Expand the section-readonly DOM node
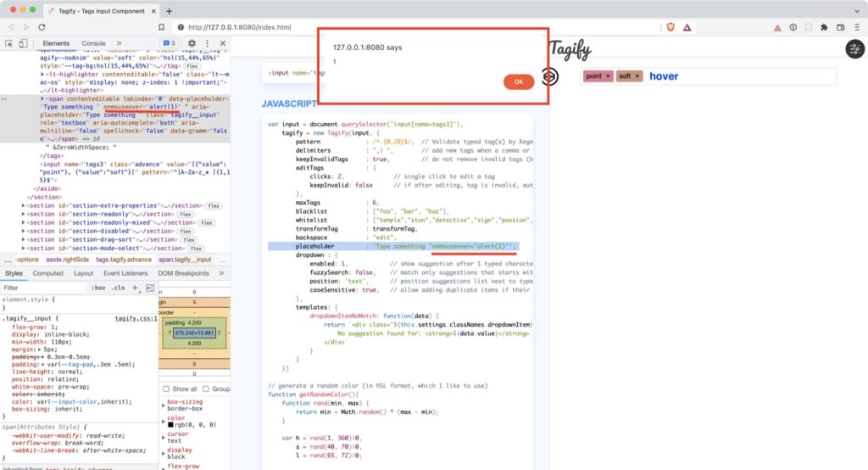Image resolution: width=868 pixels, height=470 pixels. [23, 214]
